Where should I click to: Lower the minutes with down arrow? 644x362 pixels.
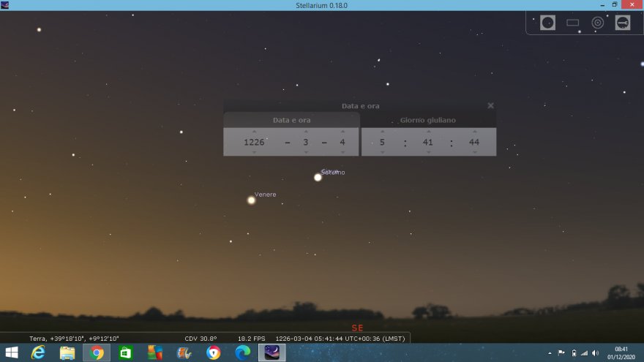(428, 152)
